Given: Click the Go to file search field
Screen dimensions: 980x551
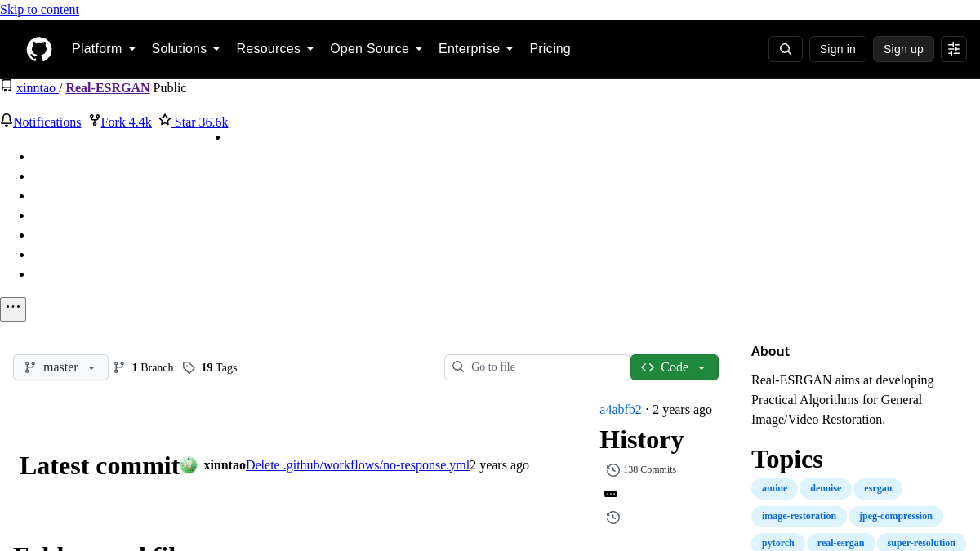Looking at the screenshot, I should pos(537,367).
